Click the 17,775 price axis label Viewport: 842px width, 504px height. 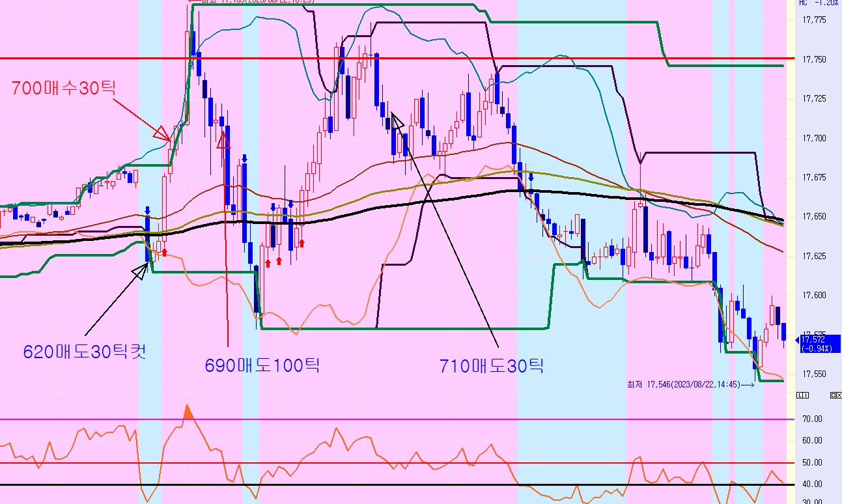click(814, 20)
